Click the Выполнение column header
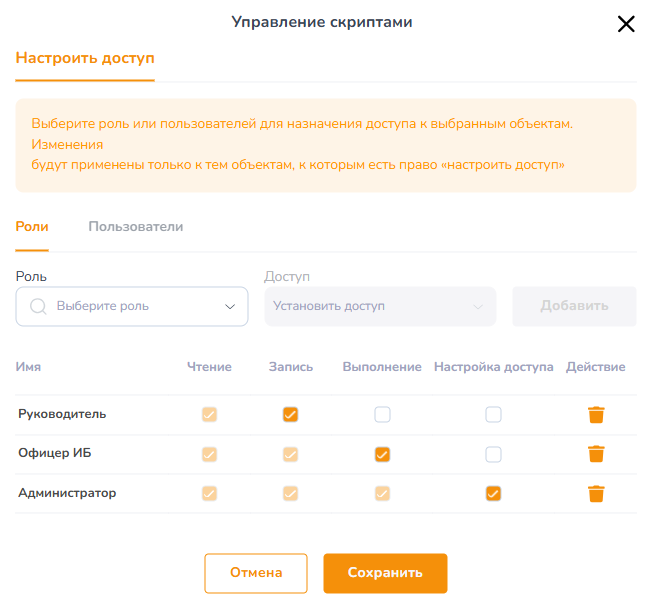This screenshot has height=604, width=653. click(x=382, y=367)
